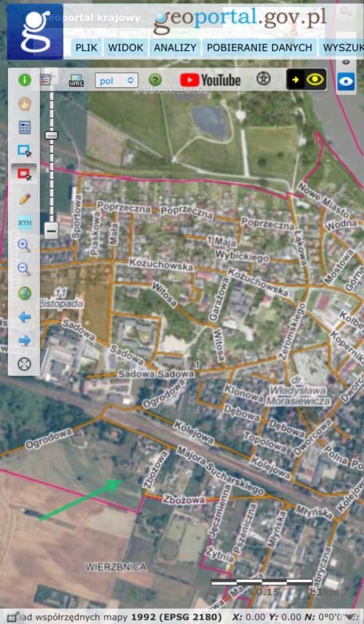Open the ANALIZY menu
Viewport: 364px width, 624px height.
coord(175,47)
